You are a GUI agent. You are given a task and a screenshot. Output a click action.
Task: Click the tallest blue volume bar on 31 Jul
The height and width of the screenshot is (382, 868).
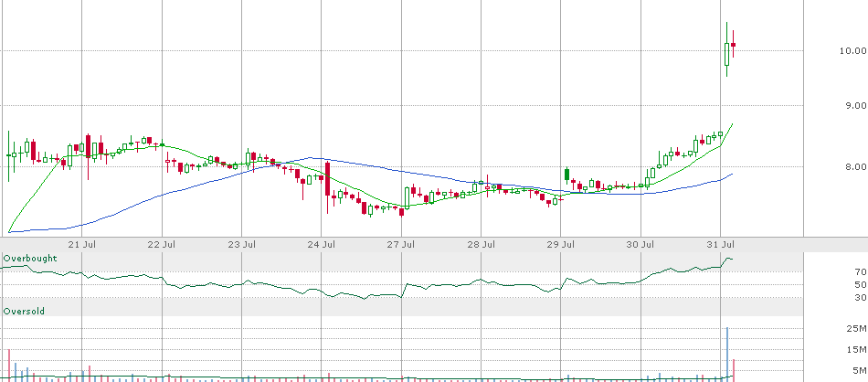click(727, 353)
